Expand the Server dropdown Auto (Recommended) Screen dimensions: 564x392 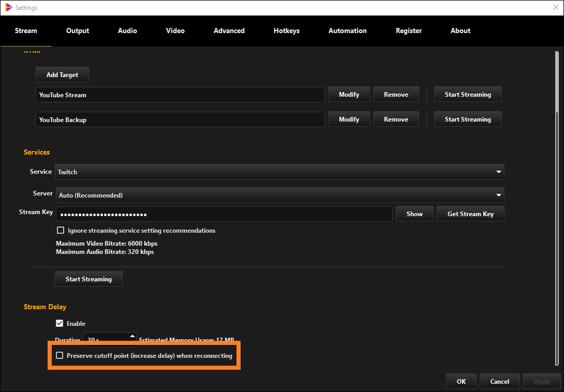(280, 195)
